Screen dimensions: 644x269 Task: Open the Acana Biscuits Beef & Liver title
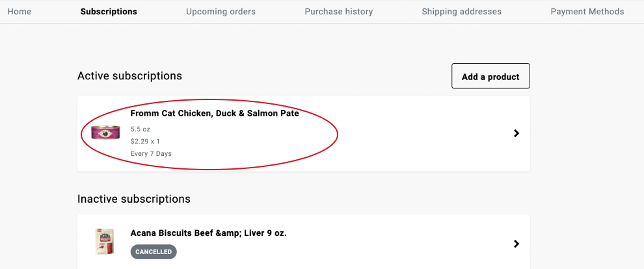pyautogui.click(x=208, y=233)
